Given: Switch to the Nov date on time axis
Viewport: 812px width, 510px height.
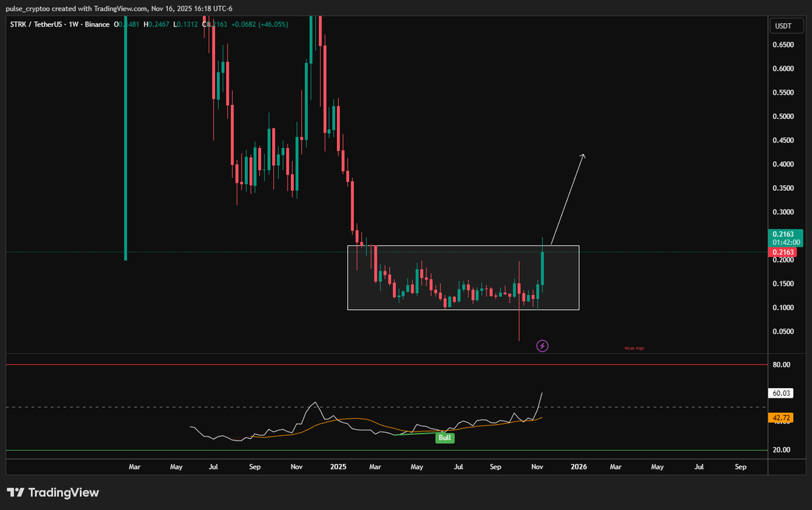Looking at the screenshot, I should pyautogui.click(x=537, y=467).
